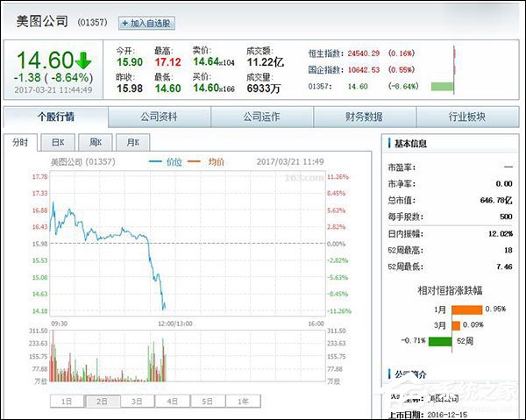This screenshot has width=526, height=420.
Task: Click the 17.78 price axis label
Action: 40,177
